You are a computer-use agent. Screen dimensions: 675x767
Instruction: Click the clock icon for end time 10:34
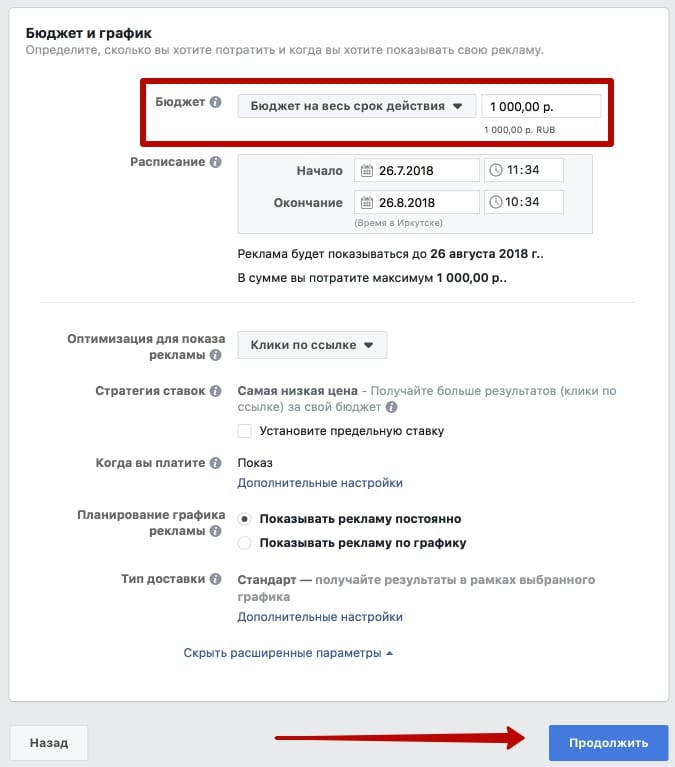pyautogui.click(x=496, y=202)
